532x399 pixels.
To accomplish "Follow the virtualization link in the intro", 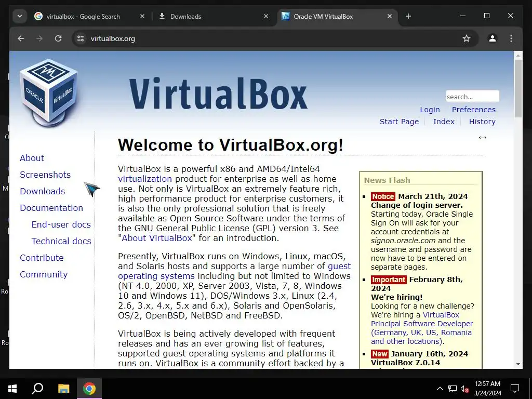I will click(145, 179).
